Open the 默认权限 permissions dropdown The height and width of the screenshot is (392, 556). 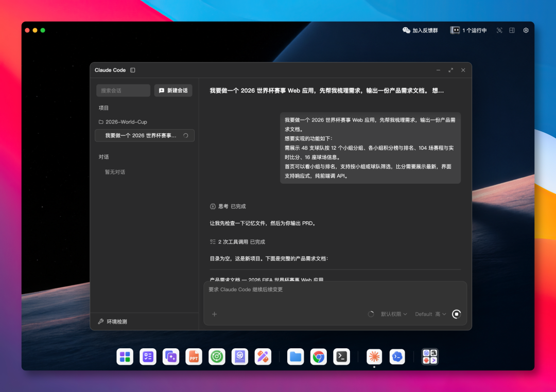(x=394, y=314)
